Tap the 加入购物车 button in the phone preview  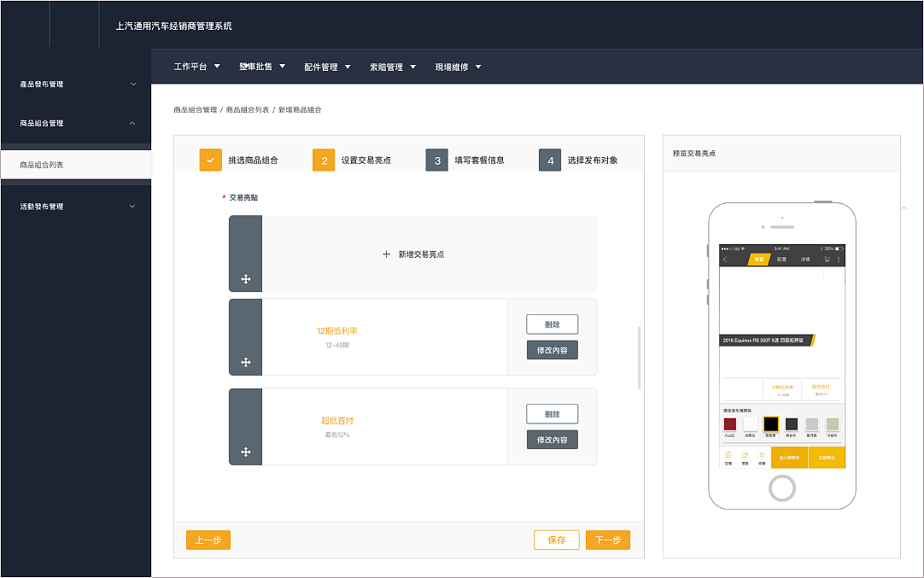(x=790, y=458)
